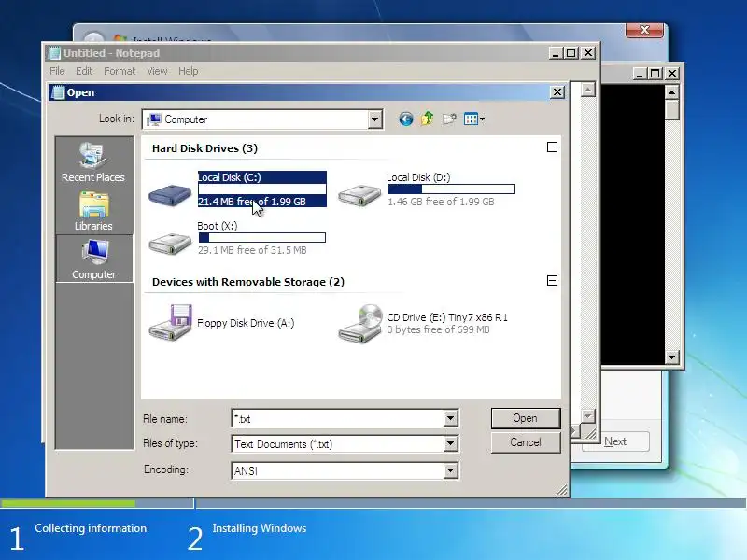Collapse the Hard Disk Drives group
The height and width of the screenshot is (560, 747).
point(552,147)
